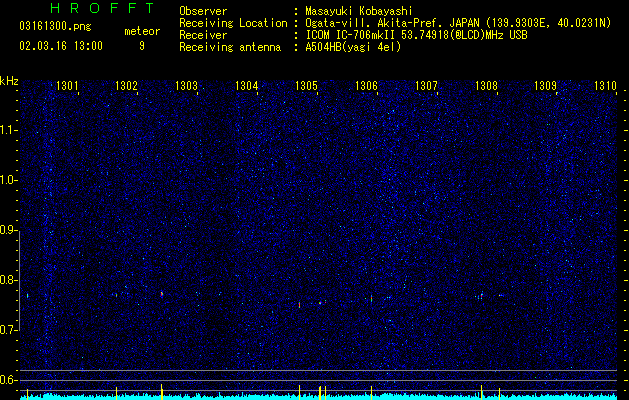Click the 1310 time axis label

point(605,85)
